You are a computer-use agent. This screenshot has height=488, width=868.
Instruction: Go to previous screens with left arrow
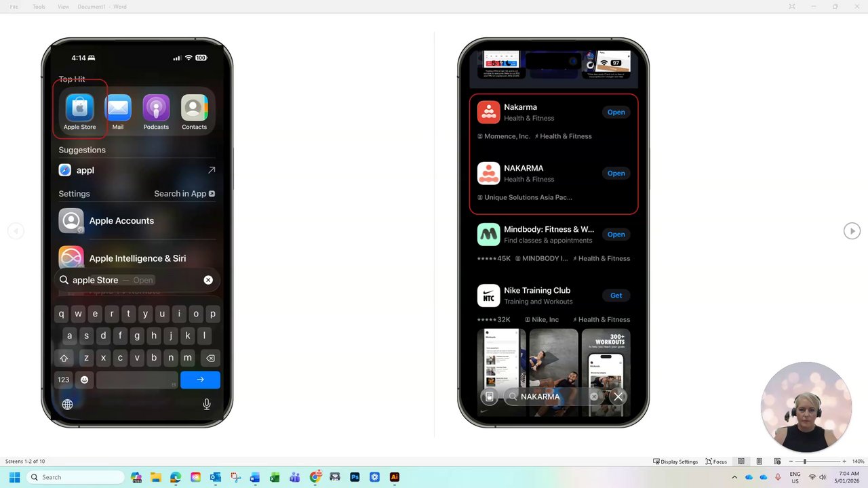tap(16, 231)
